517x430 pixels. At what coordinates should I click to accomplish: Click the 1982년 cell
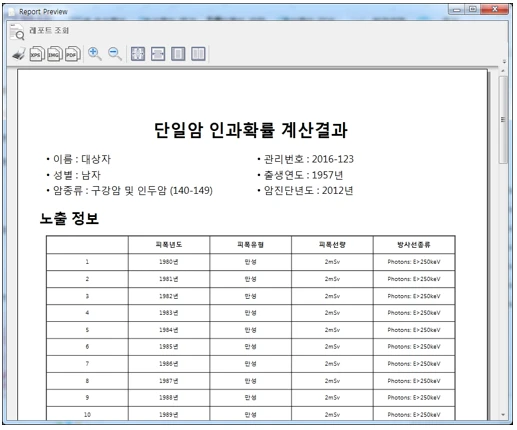[169, 296]
